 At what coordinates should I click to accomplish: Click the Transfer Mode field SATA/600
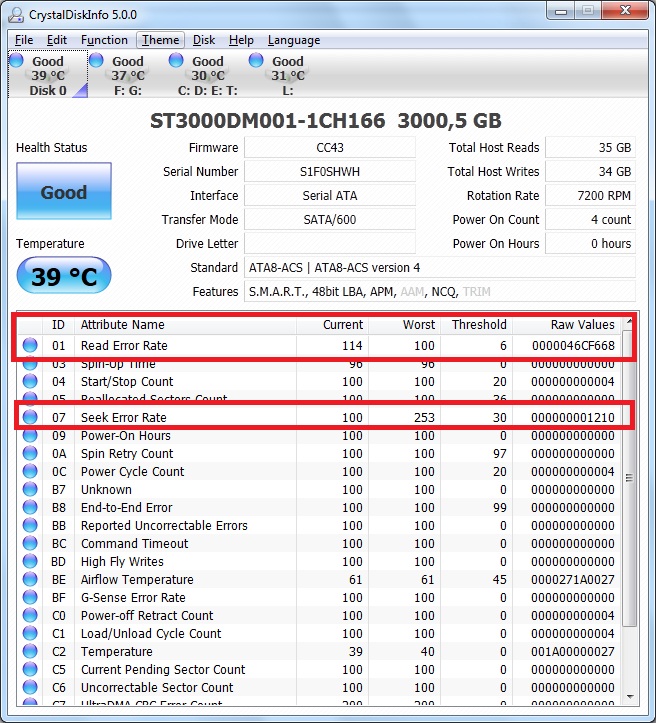point(330,219)
